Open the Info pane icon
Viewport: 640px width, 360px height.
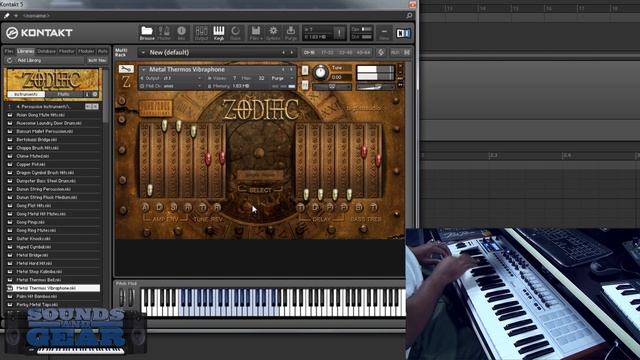[x=181, y=33]
